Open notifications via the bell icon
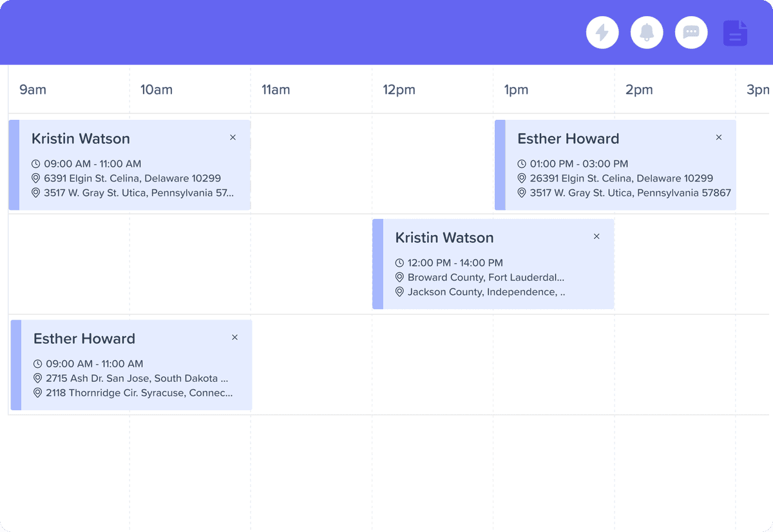 click(x=646, y=32)
